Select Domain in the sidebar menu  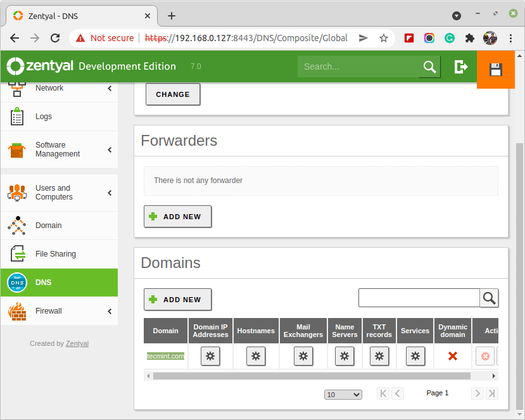(x=59, y=226)
